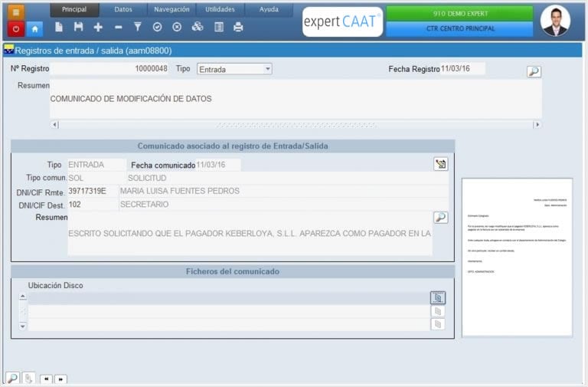588x387 pixels.
Task: Click right arrow of Resumen scrollbar
Action: point(537,125)
